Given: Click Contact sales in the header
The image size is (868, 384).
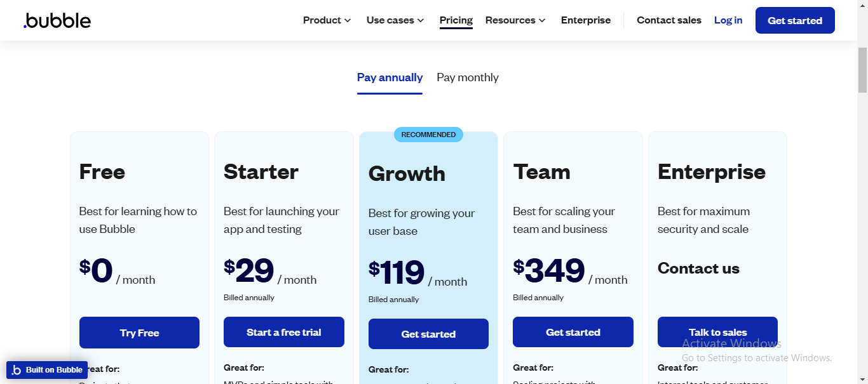Looking at the screenshot, I should pos(668,20).
